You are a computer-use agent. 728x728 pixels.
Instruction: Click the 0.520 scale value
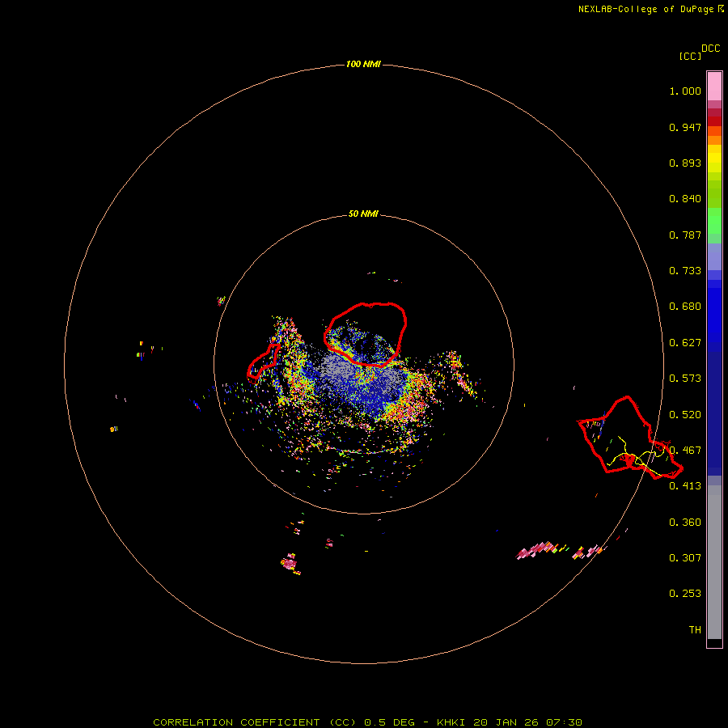point(685,415)
